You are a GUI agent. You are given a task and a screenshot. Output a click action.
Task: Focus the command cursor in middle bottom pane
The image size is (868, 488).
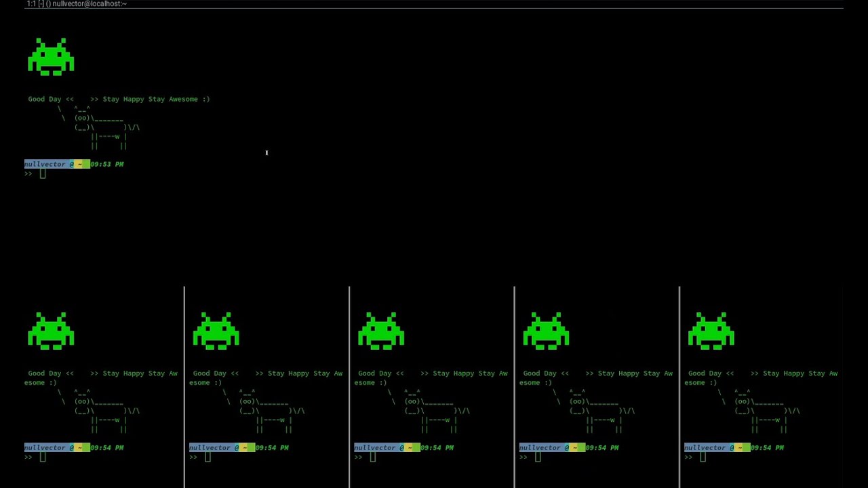[x=373, y=457]
